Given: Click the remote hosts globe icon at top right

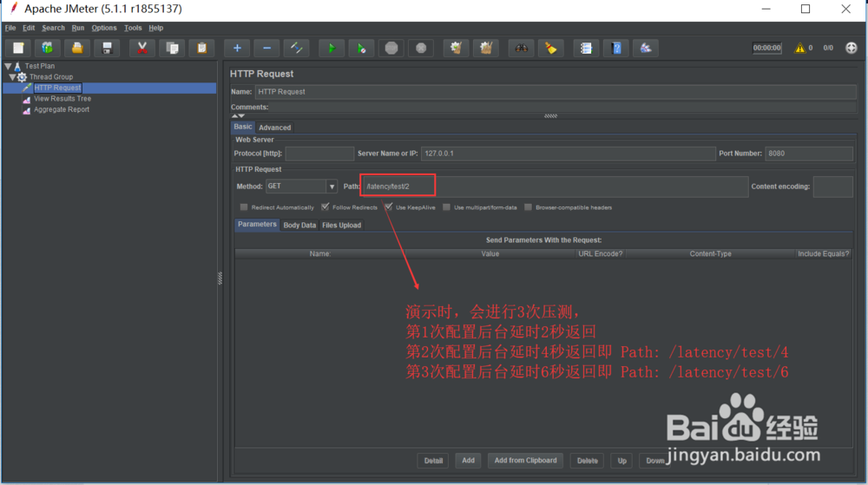Looking at the screenshot, I should 852,48.
